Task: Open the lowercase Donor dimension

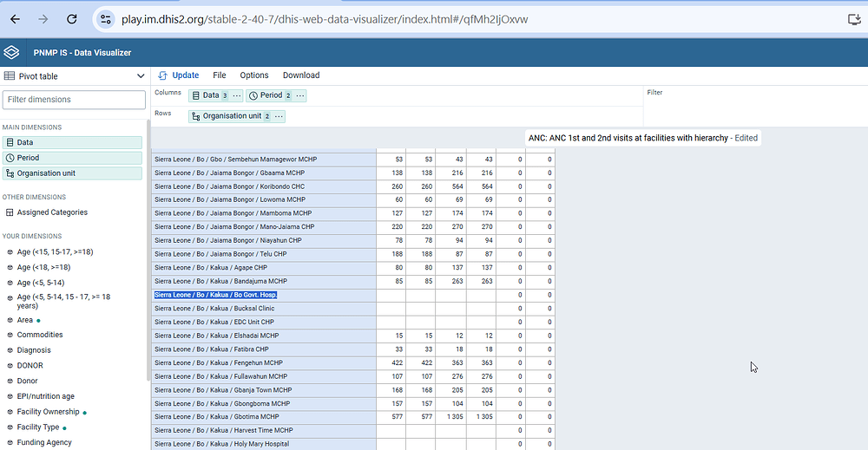Action: pyautogui.click(x=27, y=382)
